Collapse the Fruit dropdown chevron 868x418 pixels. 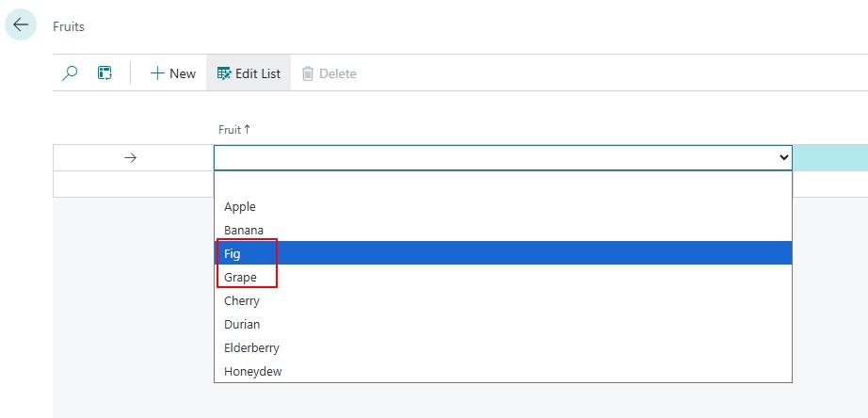click(783, 158)
